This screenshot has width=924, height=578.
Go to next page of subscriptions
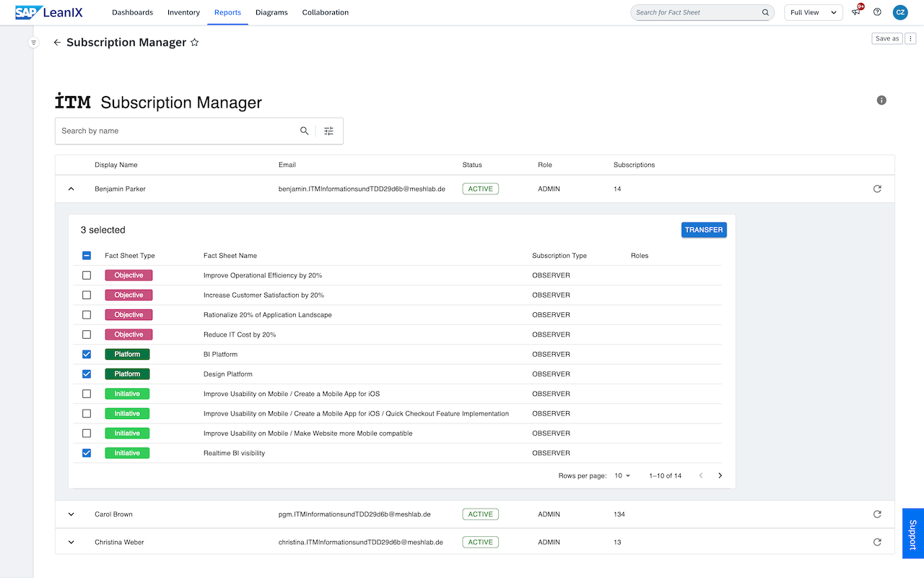click(720, 475)
